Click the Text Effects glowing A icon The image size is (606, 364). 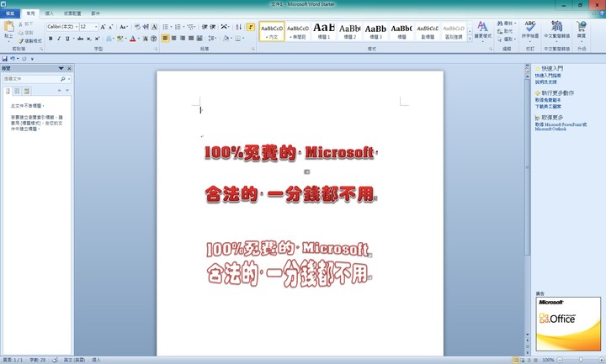coord(109,39)
